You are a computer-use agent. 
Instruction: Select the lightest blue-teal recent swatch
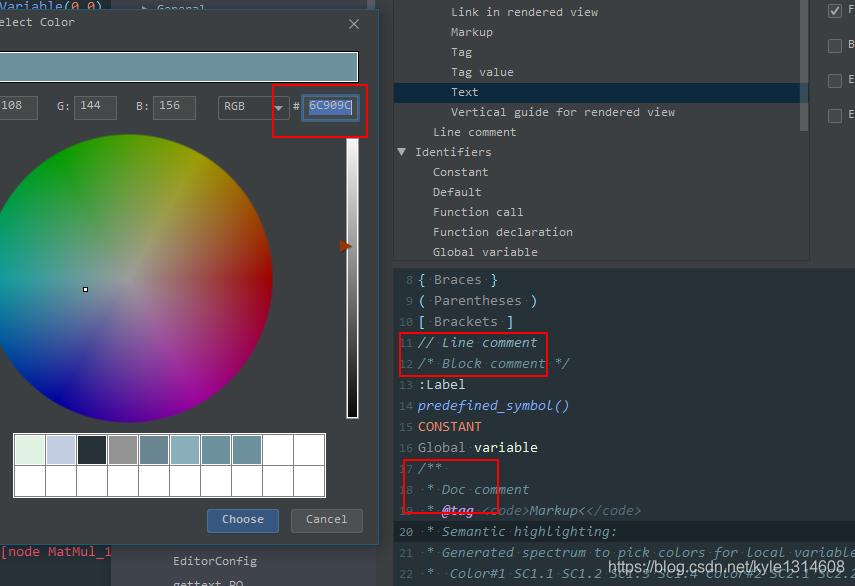point(185,450)
